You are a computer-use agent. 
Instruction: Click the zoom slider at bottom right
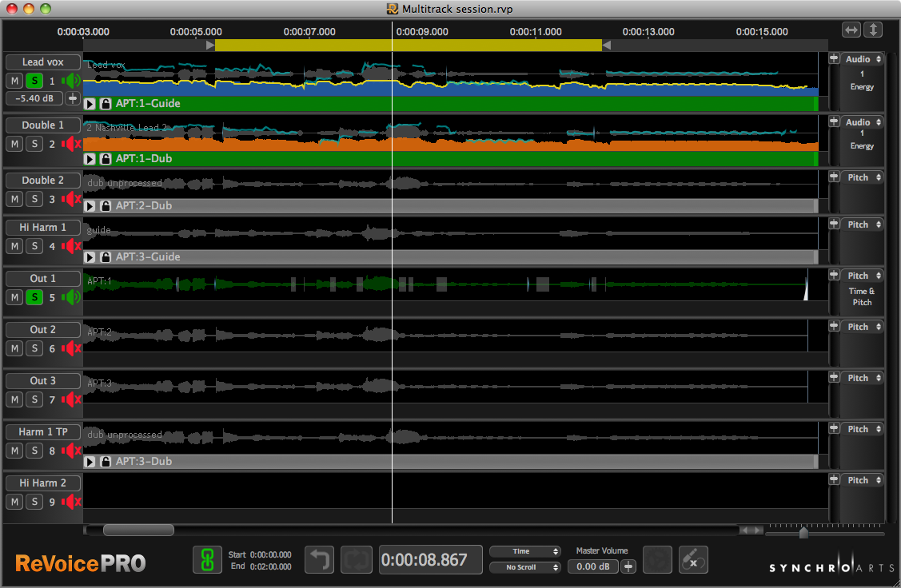(803, 533)
